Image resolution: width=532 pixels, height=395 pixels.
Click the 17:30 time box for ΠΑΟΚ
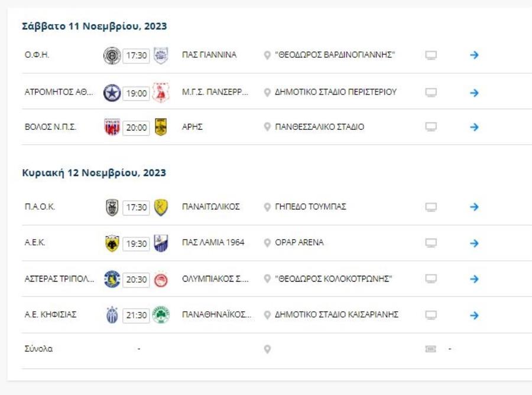click(136, 207)
